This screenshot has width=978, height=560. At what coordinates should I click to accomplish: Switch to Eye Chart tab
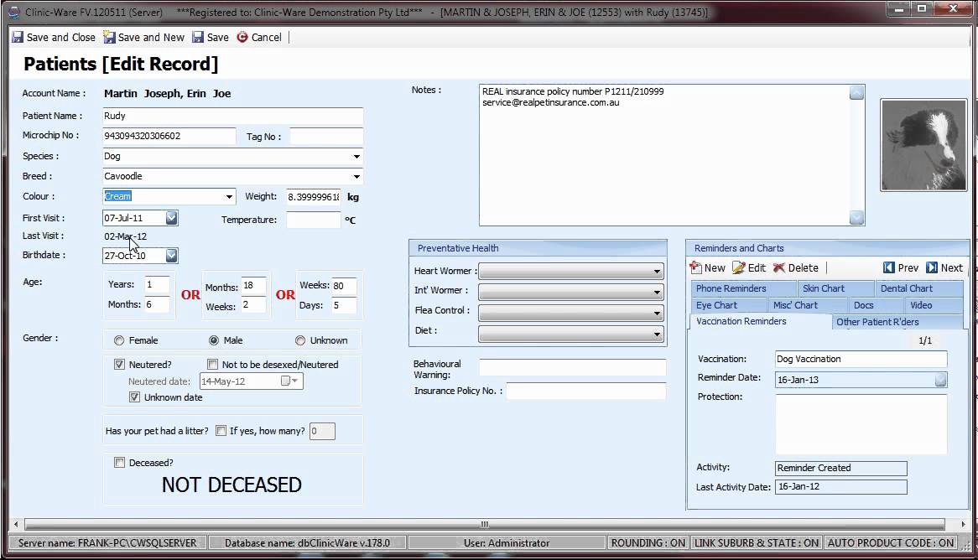click(729, 305)
